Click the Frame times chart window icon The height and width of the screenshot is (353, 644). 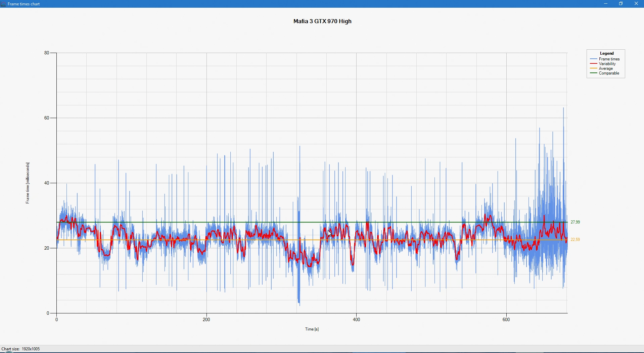click(x=3, y=4)
